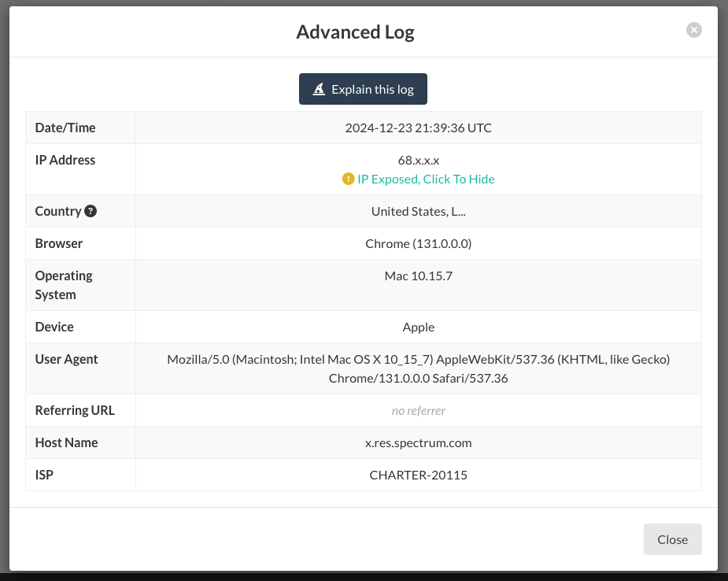Open the Country help question mark icon
This screenshot has width=728, height=581.
(91, 210)
